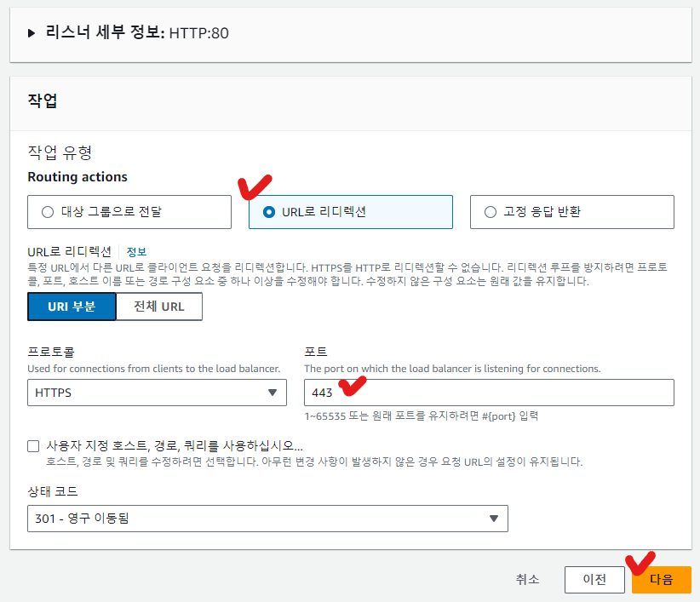
Task: Open the 상태 코드 301 - 영구 이동됨 dropdown
Action: coord(255,519)
